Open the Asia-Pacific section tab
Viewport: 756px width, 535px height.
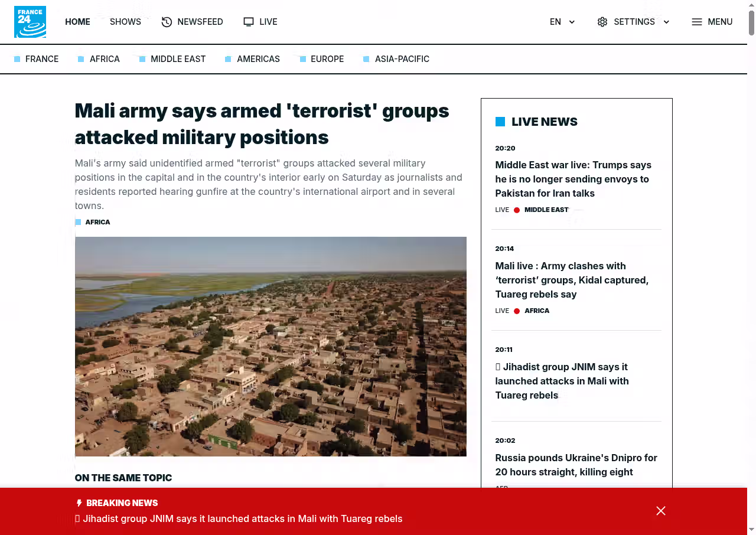pyautogui.click(x=402, y=59)
